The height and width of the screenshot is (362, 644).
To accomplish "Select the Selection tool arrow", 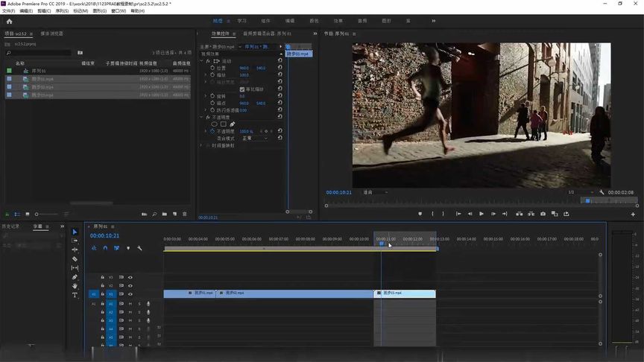I will [x=75, y=232].
